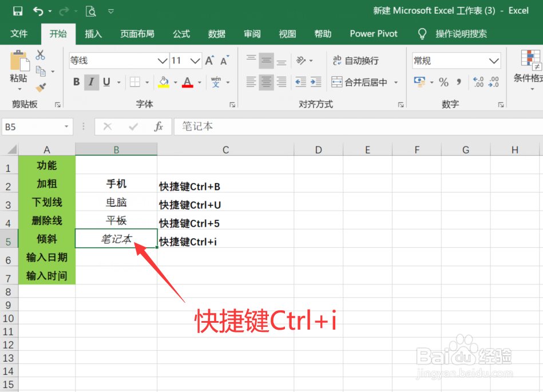Decrease decimal places icon
Viewport: 543px width, 392px height.
click(x=493, y=82)
